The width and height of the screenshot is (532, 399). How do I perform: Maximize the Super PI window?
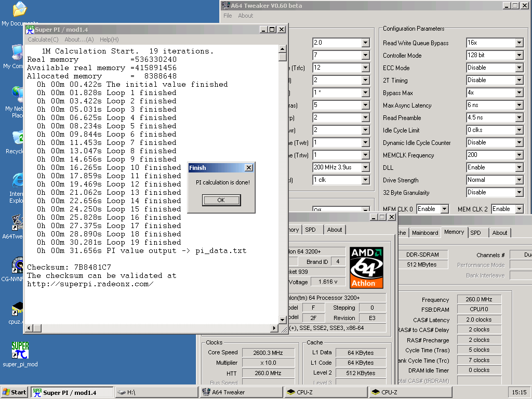coord(272,30)
